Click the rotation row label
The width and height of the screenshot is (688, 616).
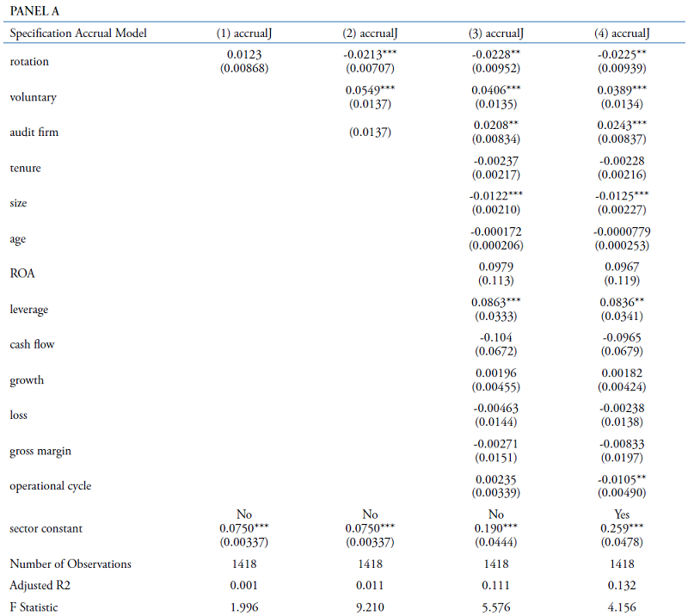click(x=29, y=62)
